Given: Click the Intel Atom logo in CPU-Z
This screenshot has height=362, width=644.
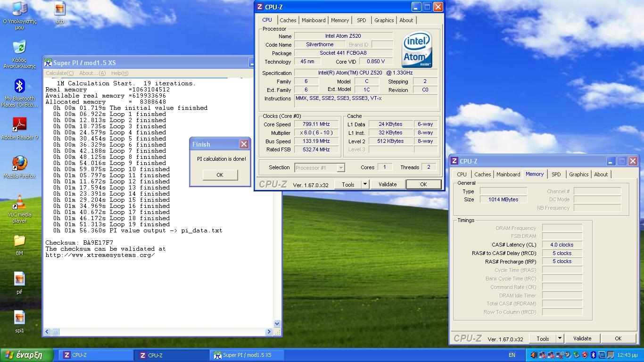Looking at the screenshot, I should tap(417, 49).
